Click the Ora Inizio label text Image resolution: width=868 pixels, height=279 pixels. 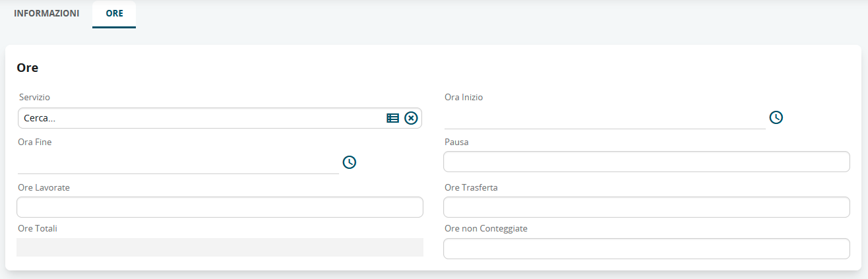coord(464,97)
